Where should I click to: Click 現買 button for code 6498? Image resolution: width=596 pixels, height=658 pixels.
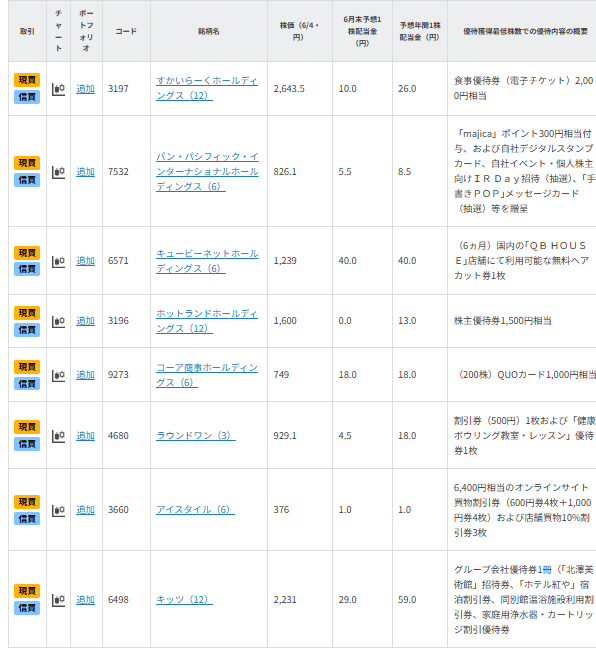(x=27, y=591)
